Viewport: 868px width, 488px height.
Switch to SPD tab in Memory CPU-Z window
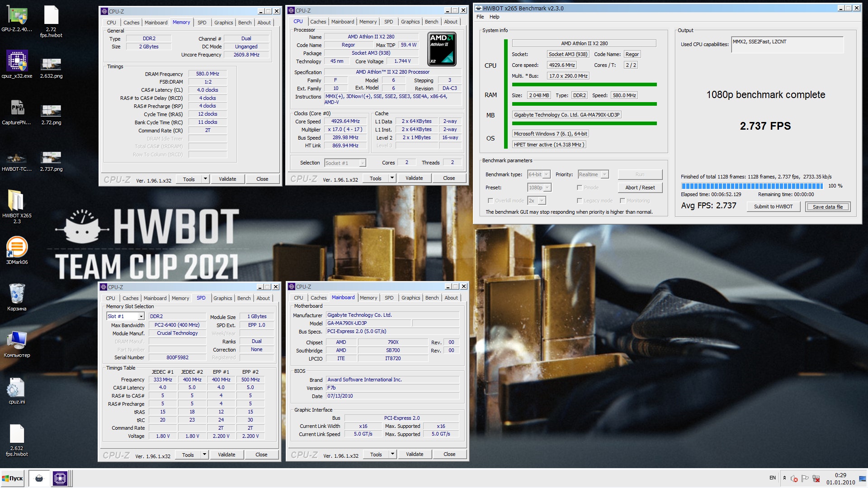202,23
